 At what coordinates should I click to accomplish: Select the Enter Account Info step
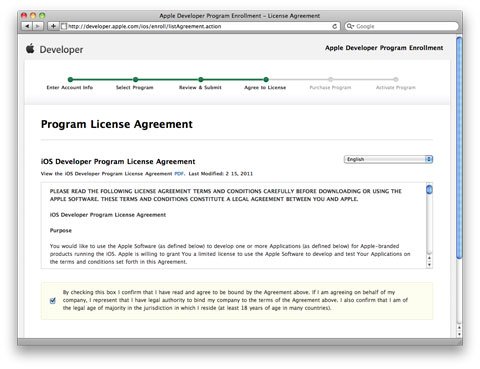point(70,87)
